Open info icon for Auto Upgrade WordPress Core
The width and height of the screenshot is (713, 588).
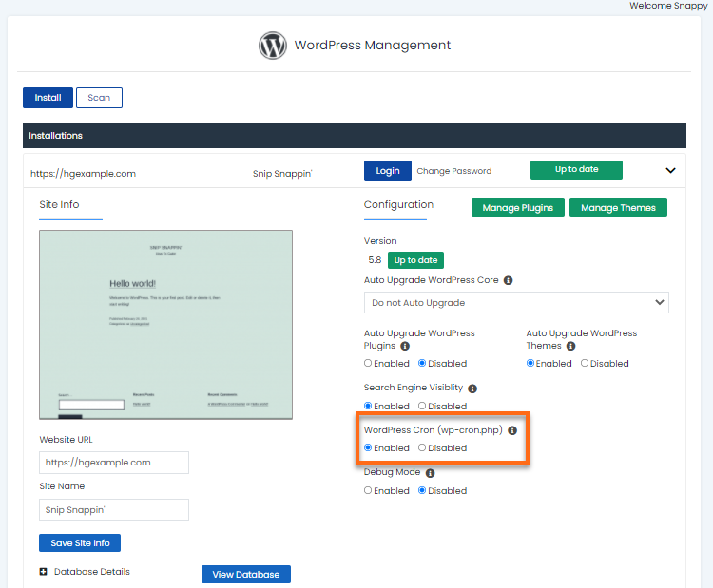(508, 280)
